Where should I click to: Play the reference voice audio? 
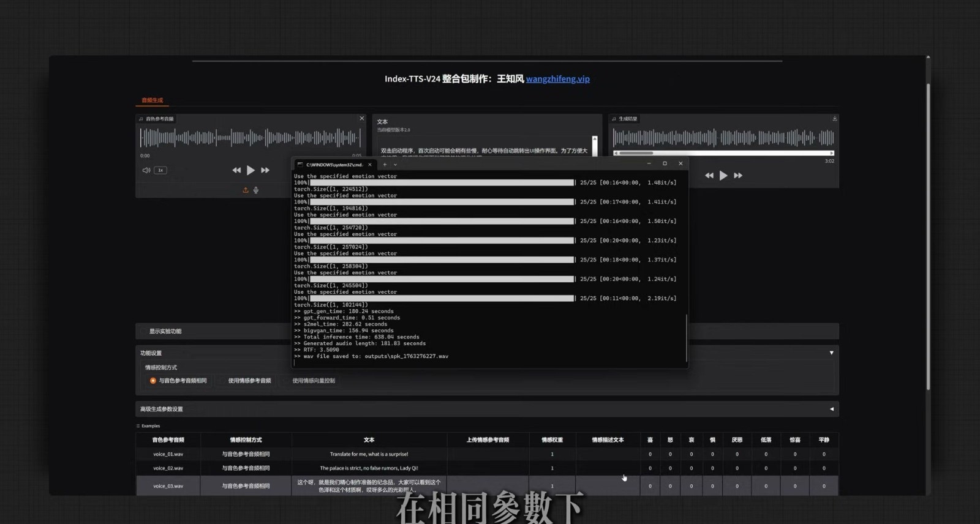click(x=251, y=170)
